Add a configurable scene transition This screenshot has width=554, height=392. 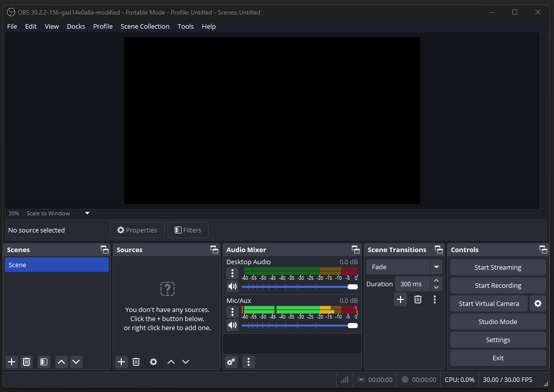point(401,299)
